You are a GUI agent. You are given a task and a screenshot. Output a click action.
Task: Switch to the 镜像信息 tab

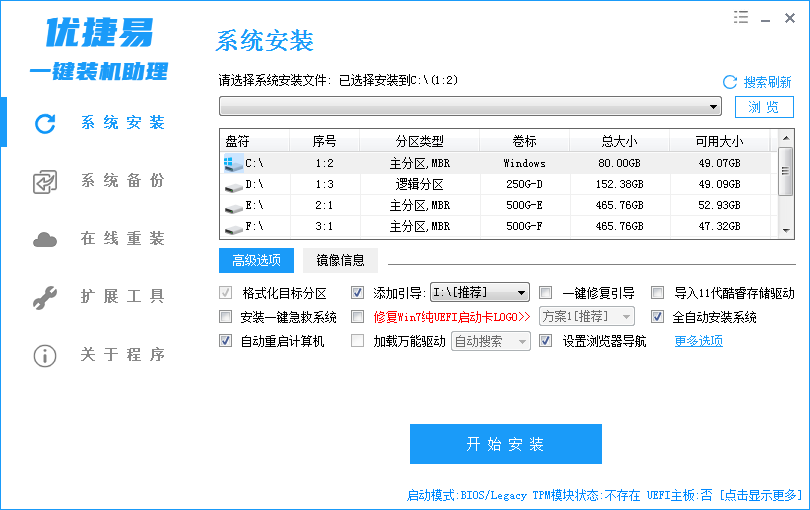point(340,261)
